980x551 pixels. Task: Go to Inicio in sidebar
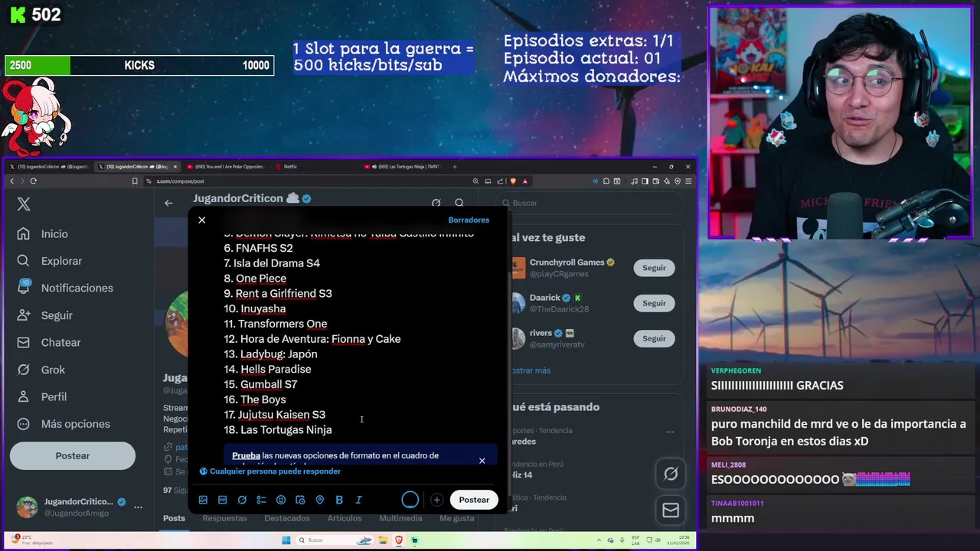[44, 234]
